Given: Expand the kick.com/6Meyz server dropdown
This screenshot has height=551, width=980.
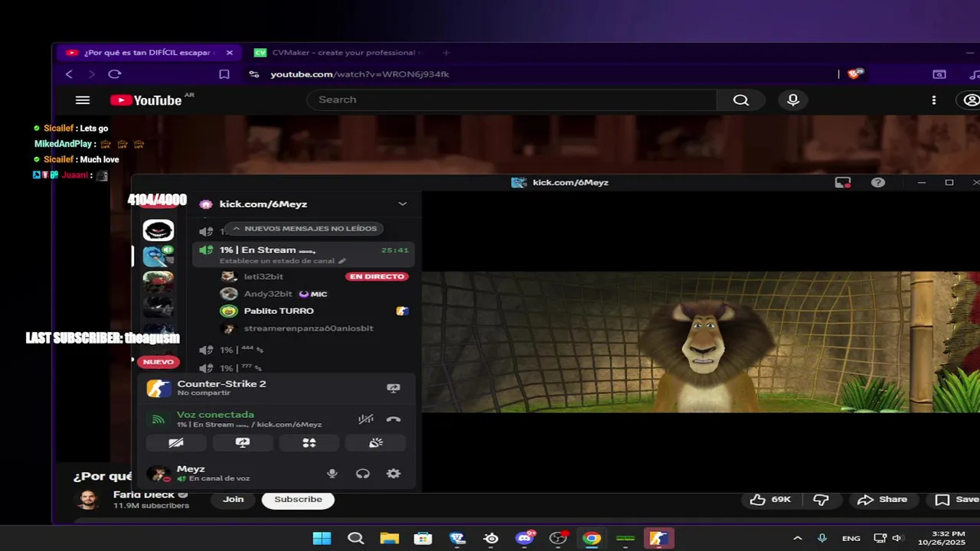Looking at the screenshot, I should point(403,204).
